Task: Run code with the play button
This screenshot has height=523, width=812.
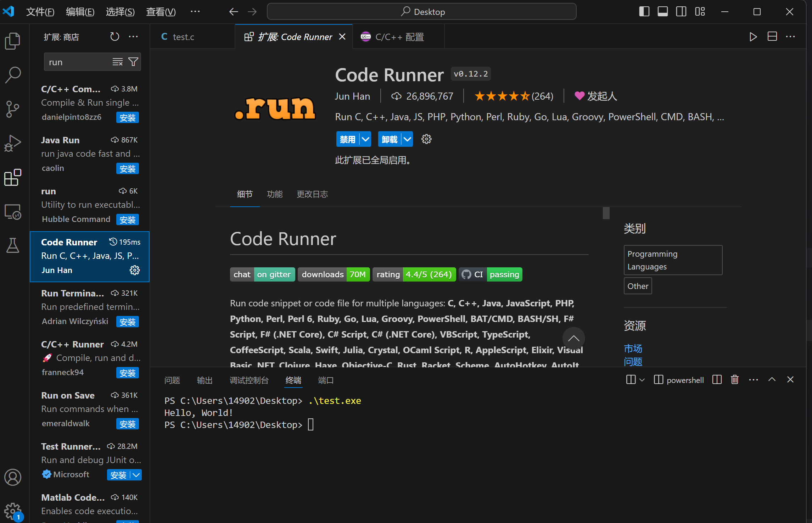Action: coord(753,37)
